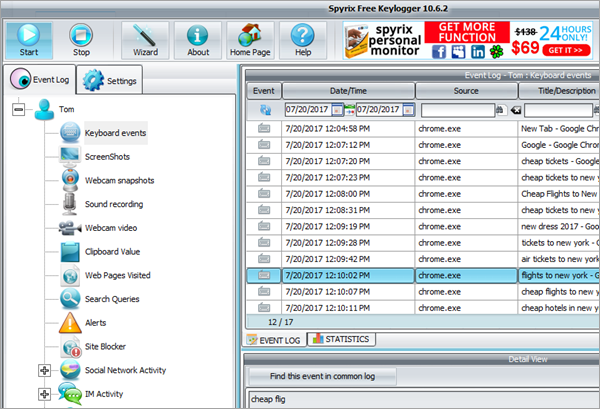Switch to the STATISTICS bottom tab

tap(341, 339)
